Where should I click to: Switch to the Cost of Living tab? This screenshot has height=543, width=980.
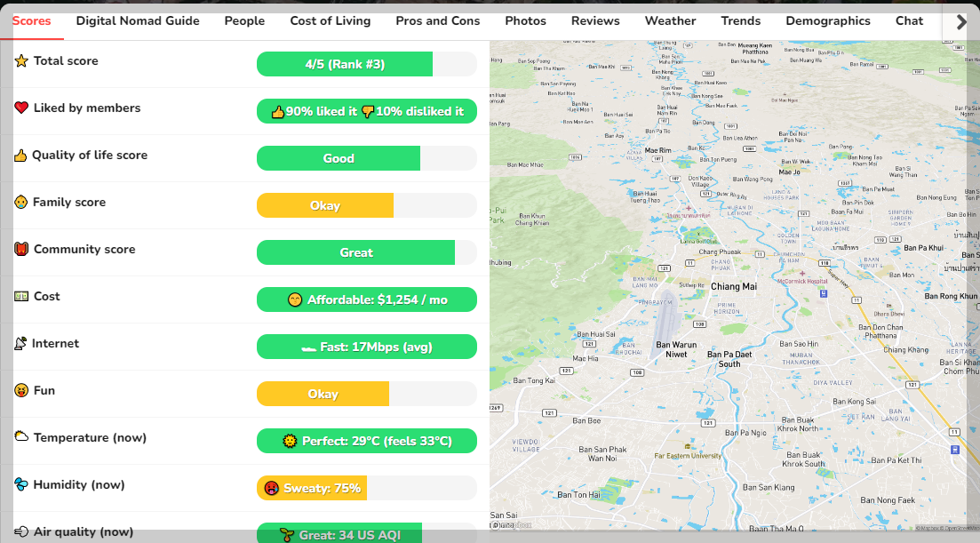pos(330,20)
